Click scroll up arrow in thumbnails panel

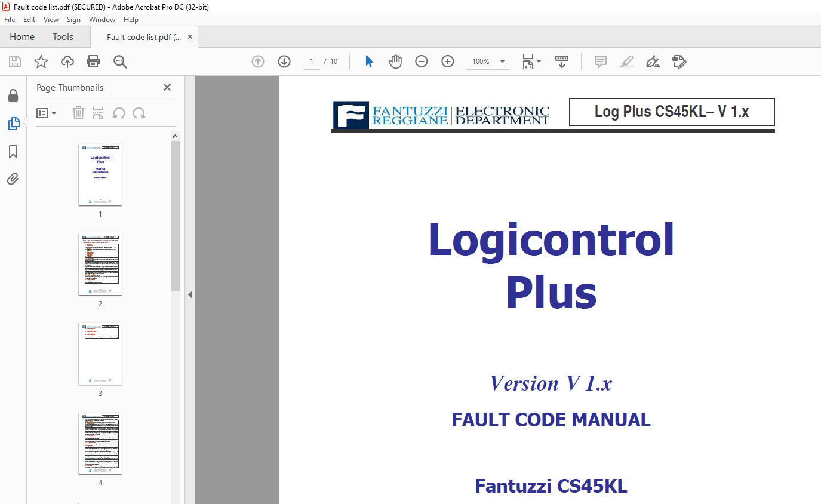click(x=176, y=136)
